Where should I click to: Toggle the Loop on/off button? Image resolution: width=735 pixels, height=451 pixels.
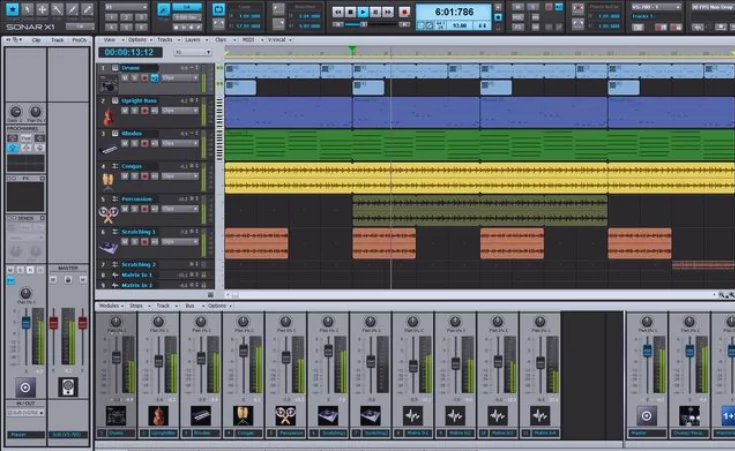point(218,9)
